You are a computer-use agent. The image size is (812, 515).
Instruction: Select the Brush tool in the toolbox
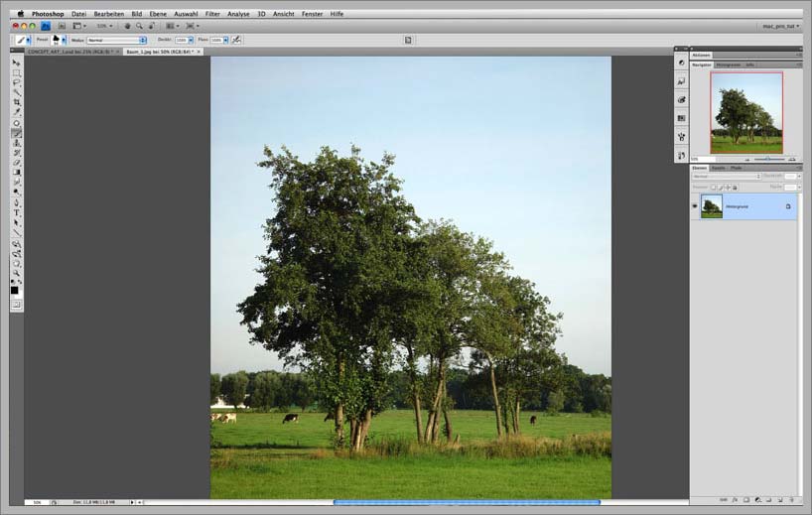[17, 133]
